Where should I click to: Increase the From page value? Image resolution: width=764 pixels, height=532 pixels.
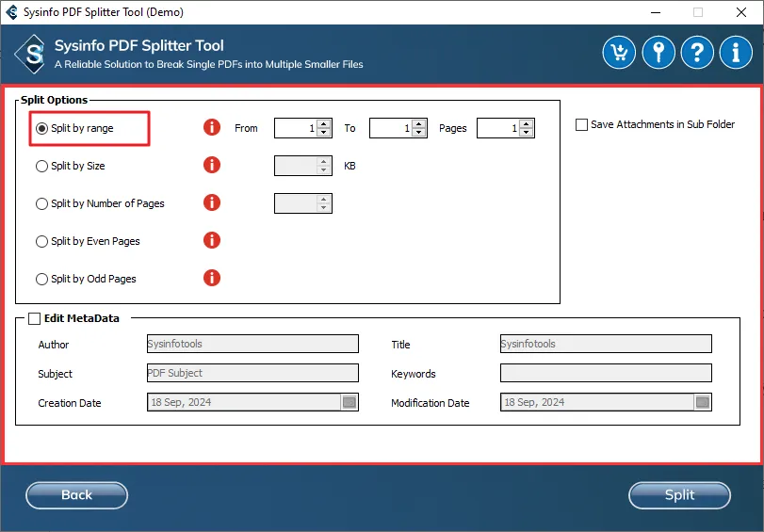click(x=324, y=123)
